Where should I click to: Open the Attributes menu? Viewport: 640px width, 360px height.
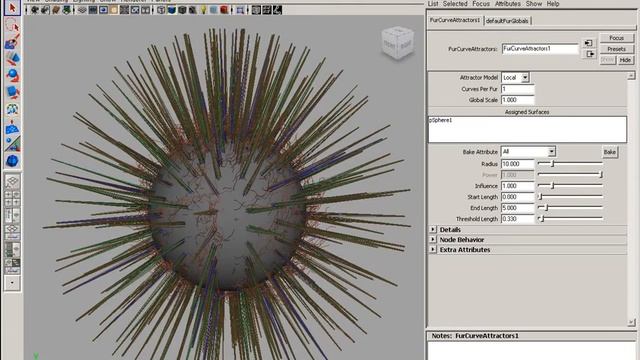click(508, 4)
